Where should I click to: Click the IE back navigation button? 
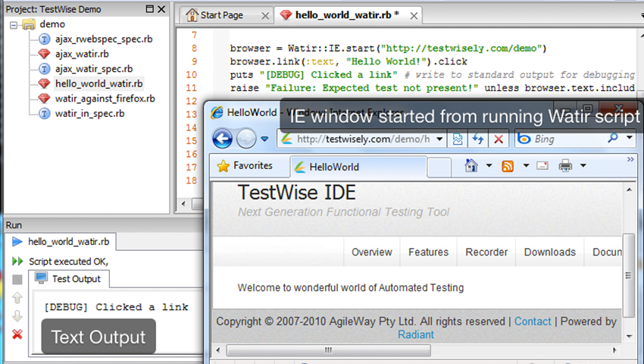click(x=222, y=139)
